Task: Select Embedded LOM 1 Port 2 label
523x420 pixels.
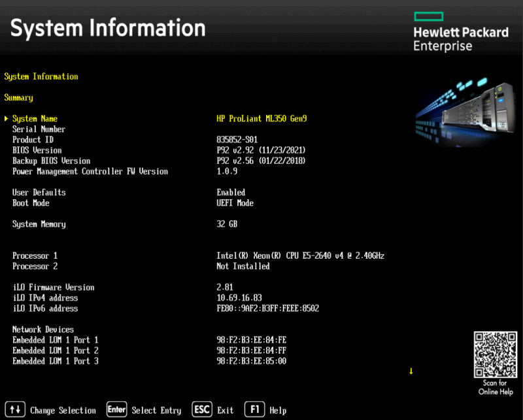Action: 56,351
